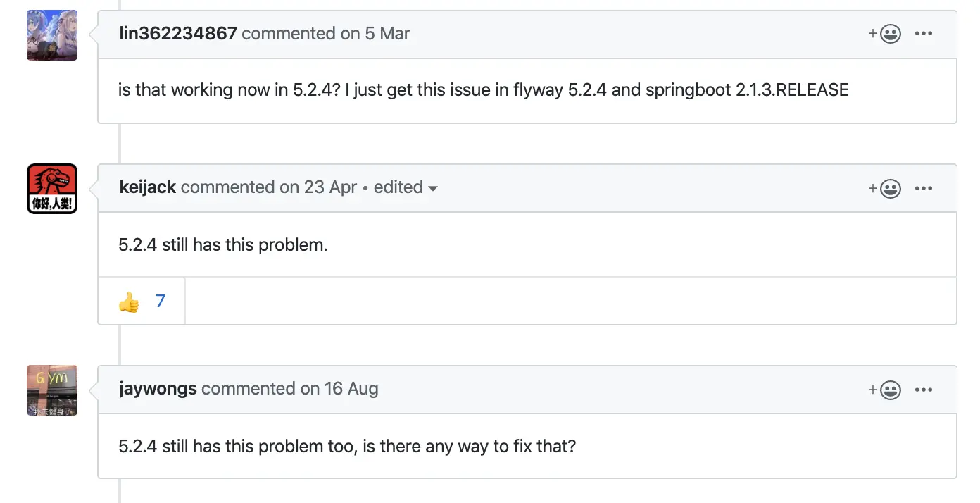The image size is (980, 503).
Task: Open jaywongs' profile from the username link
Action: tap(158, 388)
